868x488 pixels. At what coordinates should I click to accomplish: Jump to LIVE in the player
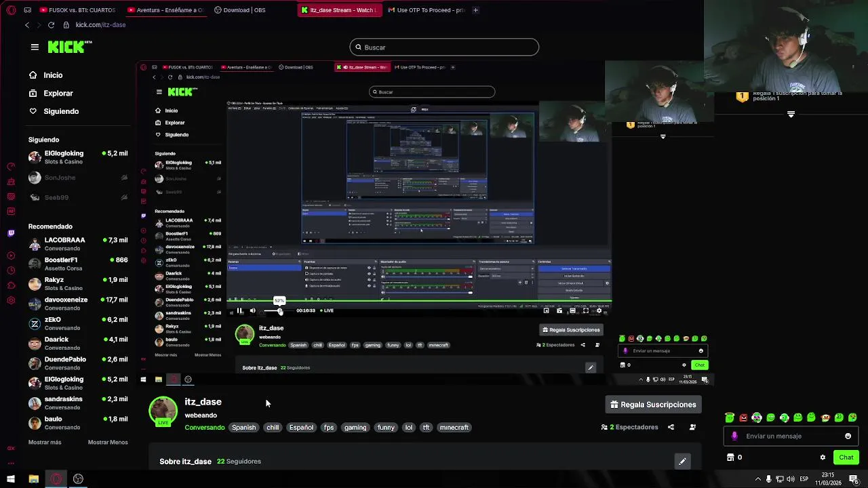tap(326, 310)
